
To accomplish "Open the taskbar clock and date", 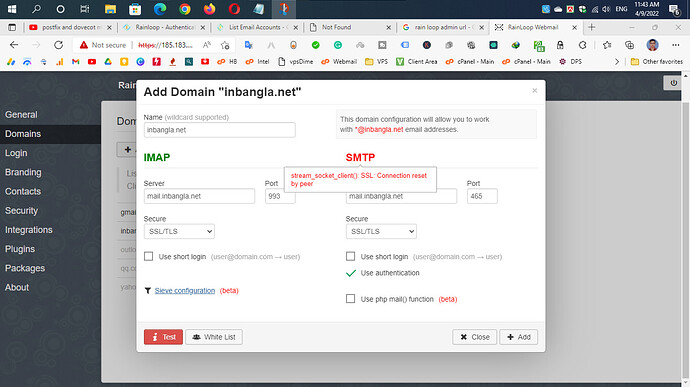I will [x=646, y=9].
